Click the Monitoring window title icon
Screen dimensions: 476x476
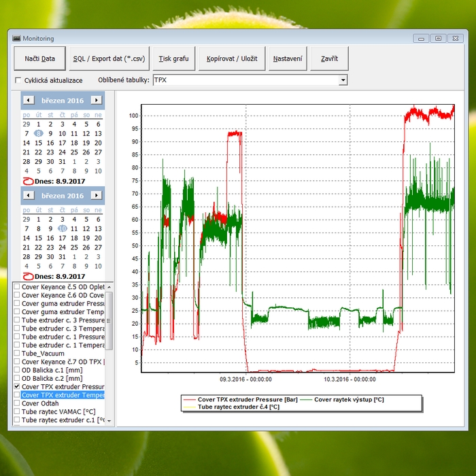(16, 38)
